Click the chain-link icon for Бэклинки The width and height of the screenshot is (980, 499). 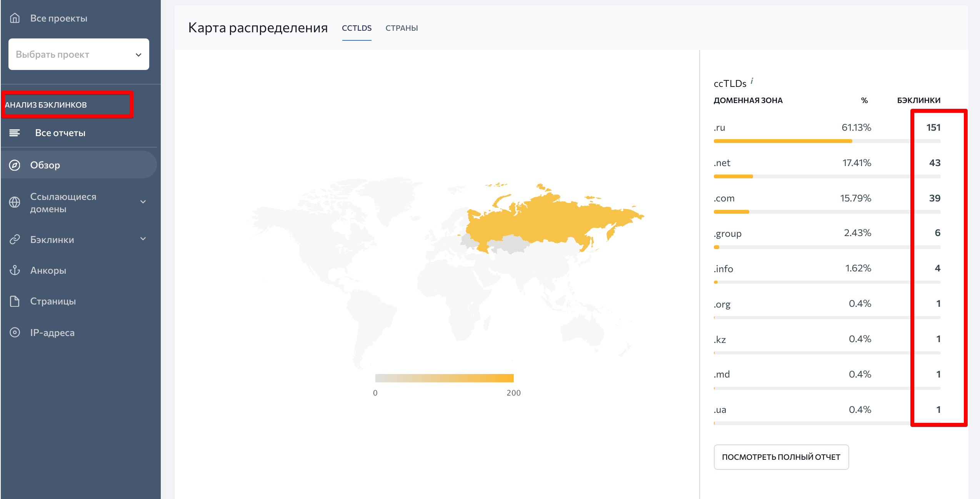(x=15, y=240)
